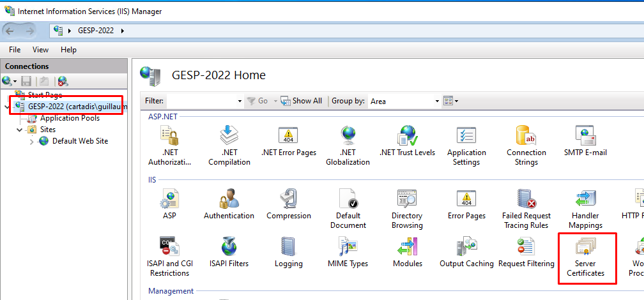Viewport: 644px width, 300px height.
Task: Open .NET Authorization Rules feature
Action: tap(170, 146)
